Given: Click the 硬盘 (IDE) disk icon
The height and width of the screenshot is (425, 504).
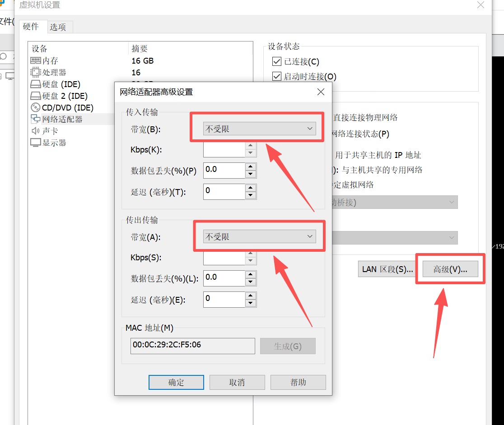Looking at the screenshot, I should [35, 84].
